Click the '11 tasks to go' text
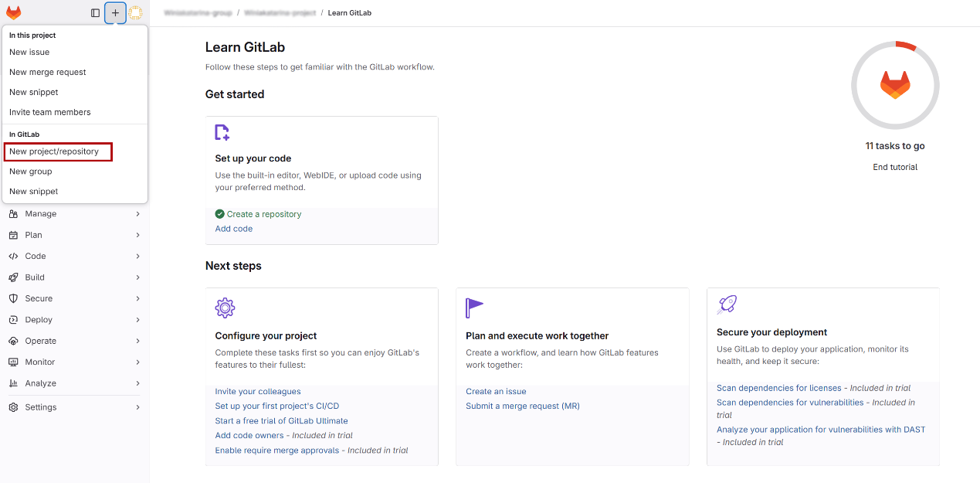This screenshot has width=980, height=483. pyautogui.click(x=895, y=146)
